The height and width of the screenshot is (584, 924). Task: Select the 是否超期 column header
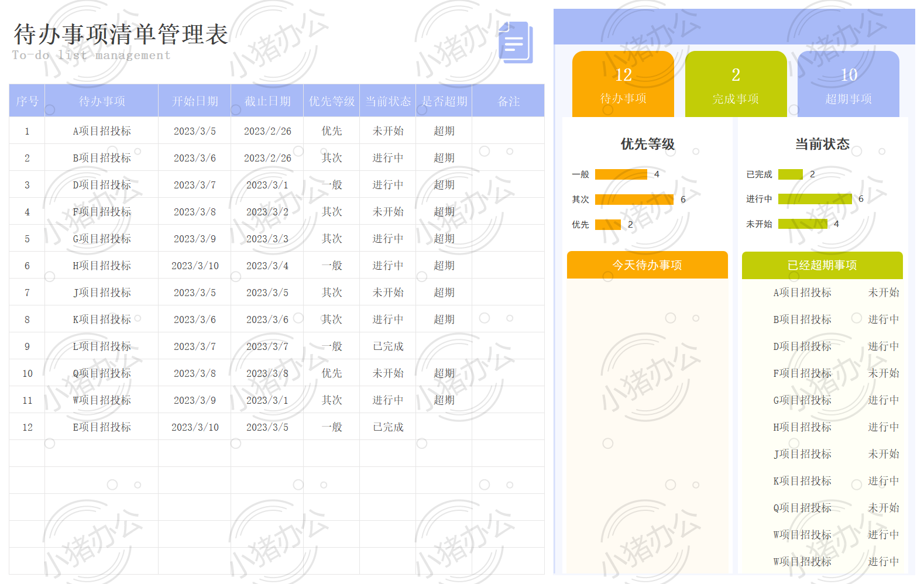coord(444,101)
